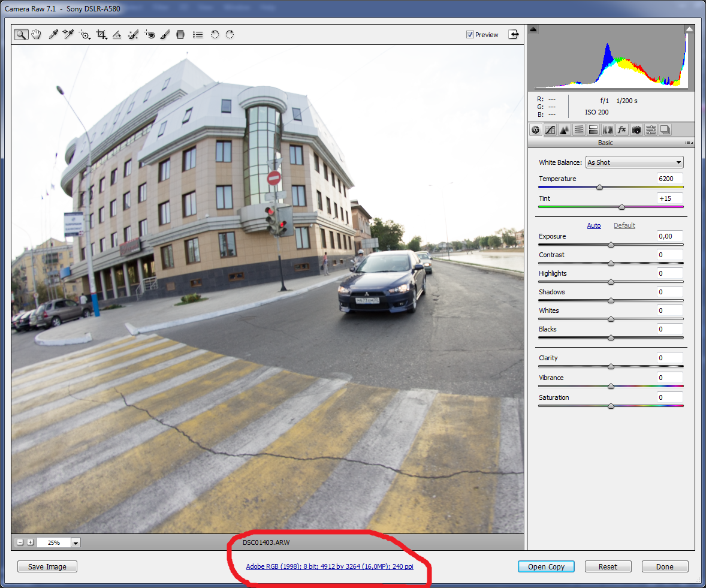Switch to the Tone Curve tab
This screenshot has width=706, height=588.
point(550,129)
